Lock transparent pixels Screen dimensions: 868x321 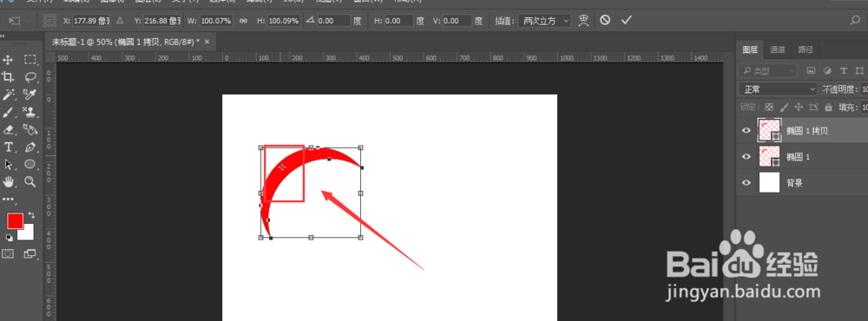tap(769, 107)
